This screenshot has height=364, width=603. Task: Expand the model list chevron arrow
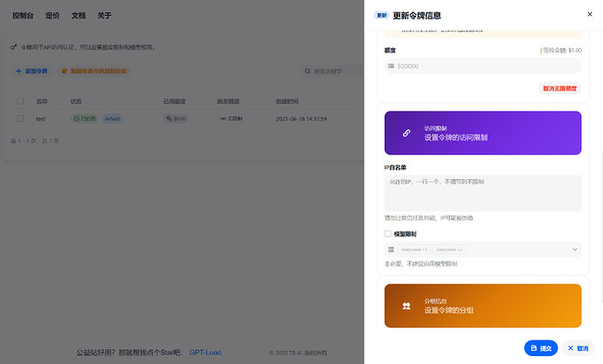pos(574,250)
